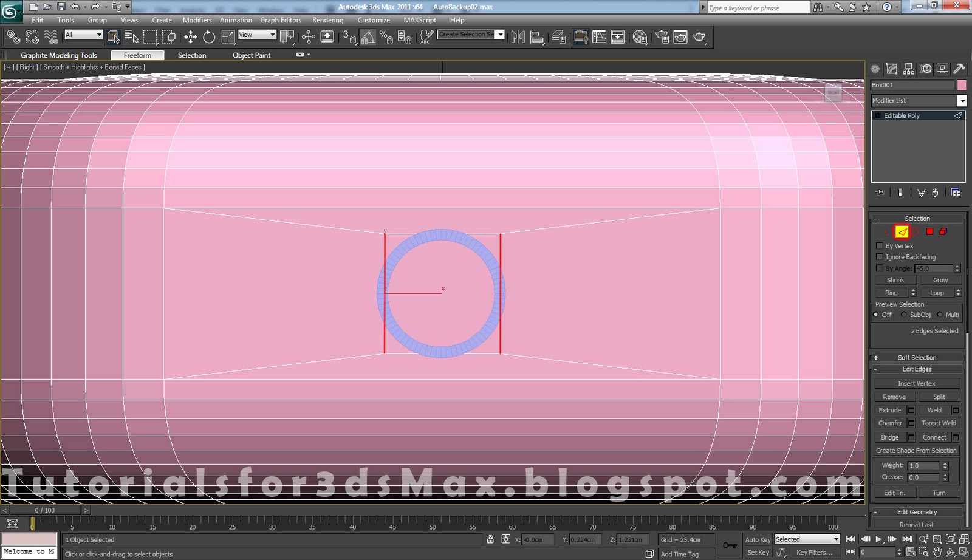Viewport: 972px width, 560px height.
Task: Click the Use Pivot Point Center icon
Action: coord(287,36)
